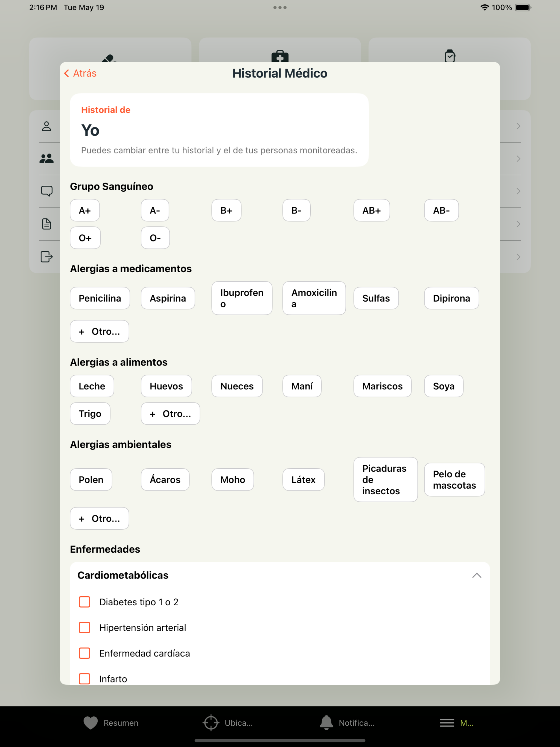The width and height of the screenshot is (560, 747).
Task: Select blood group AB-
Action: (441, 210)
